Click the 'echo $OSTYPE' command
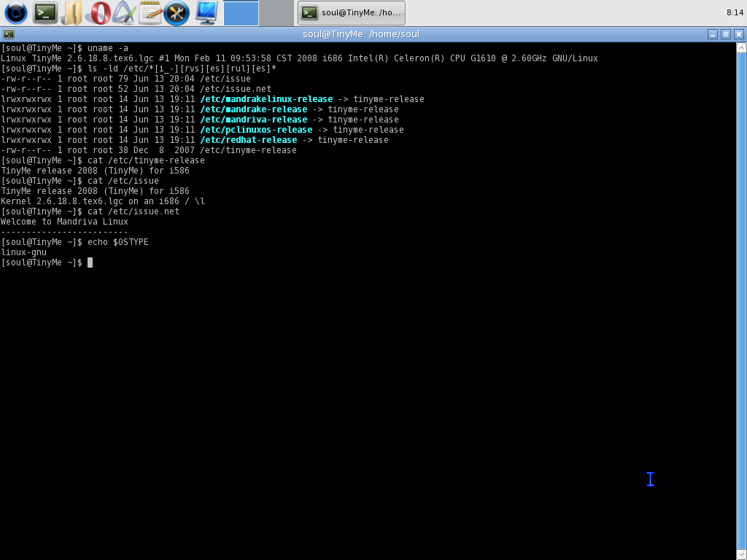 pos(118,242)
